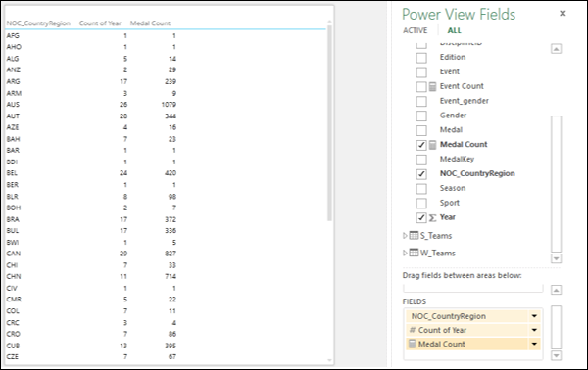Click the CHN country code cell
The height and width of the screenshot is (370, 588).
[x=14, y=276]
